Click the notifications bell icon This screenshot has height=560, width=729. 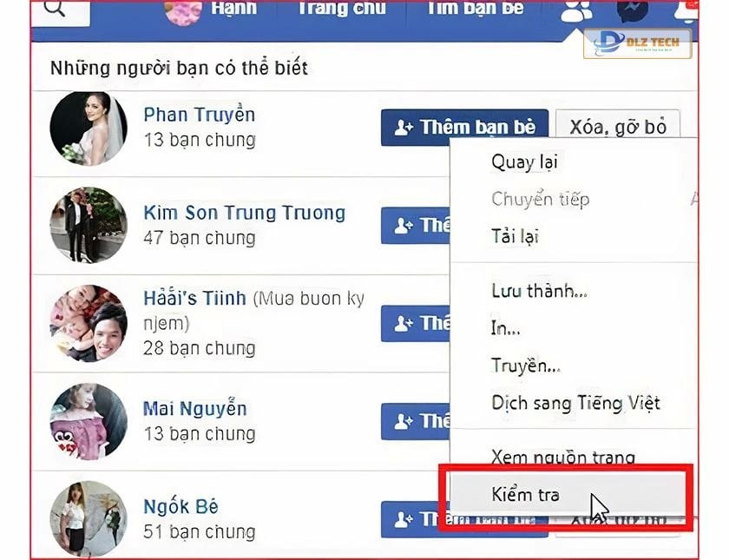[687, 10]
